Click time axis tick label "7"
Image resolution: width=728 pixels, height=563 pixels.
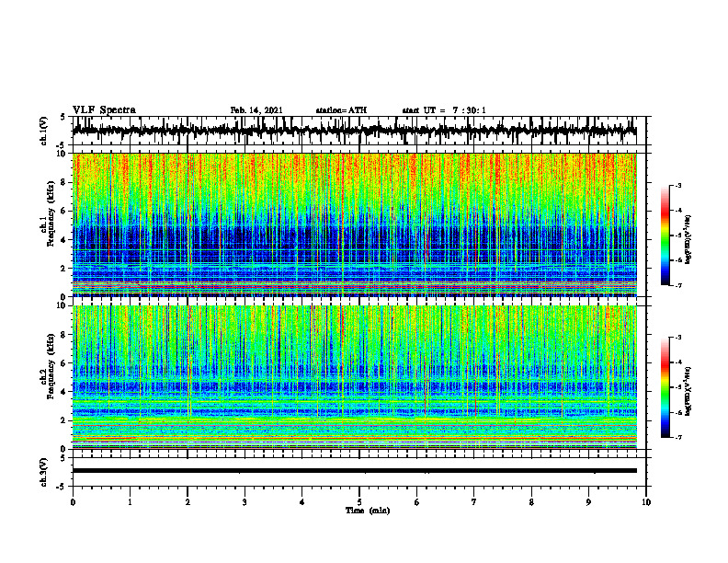pos(474,502)
